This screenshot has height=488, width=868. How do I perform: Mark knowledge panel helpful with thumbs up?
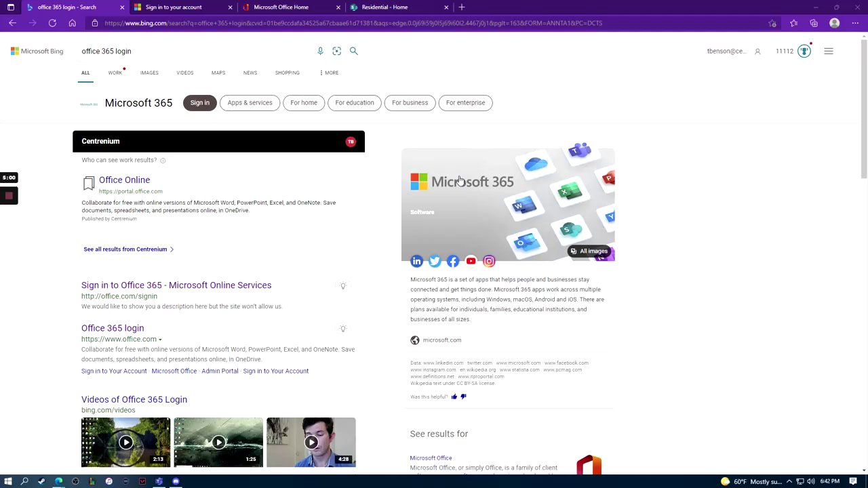pos(454,396)
